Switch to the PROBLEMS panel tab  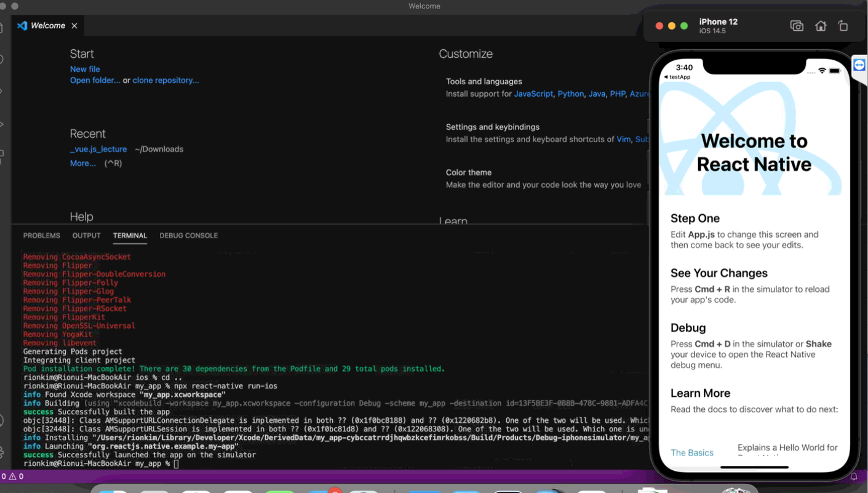click(41, 236)
